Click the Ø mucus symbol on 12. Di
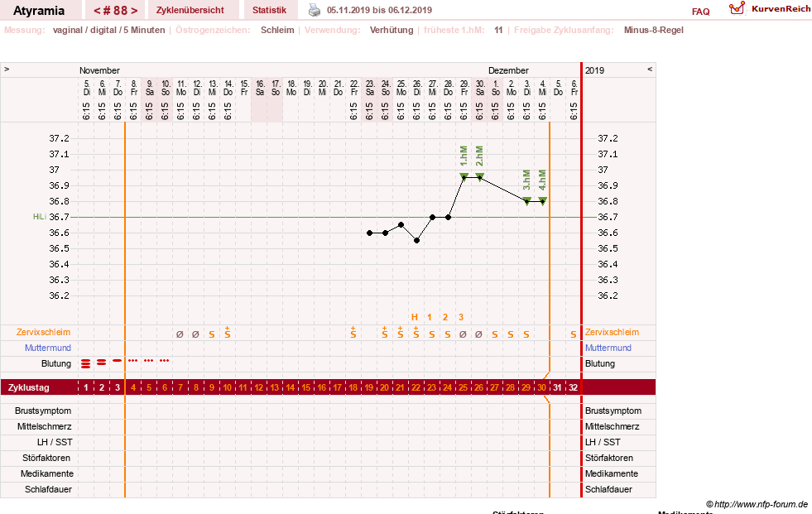This screenshot has width=812, height=514. (195, 334)
